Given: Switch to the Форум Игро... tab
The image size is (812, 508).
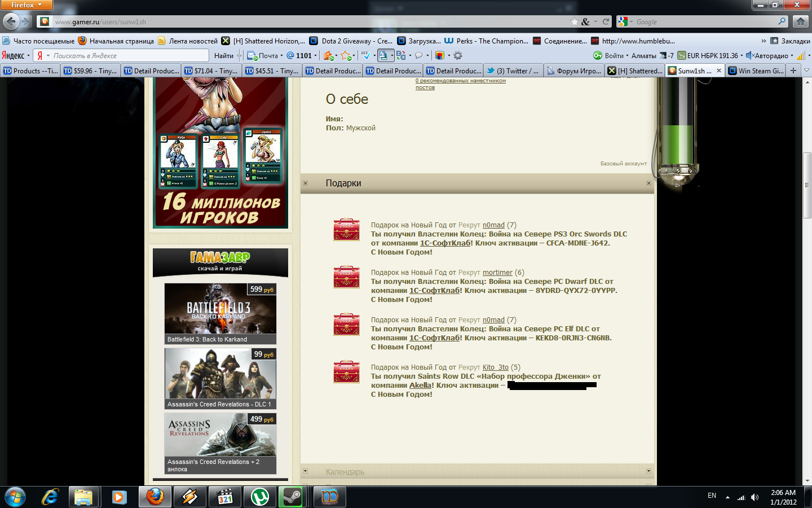Looking at the screenshot, I should pos(573,71).
